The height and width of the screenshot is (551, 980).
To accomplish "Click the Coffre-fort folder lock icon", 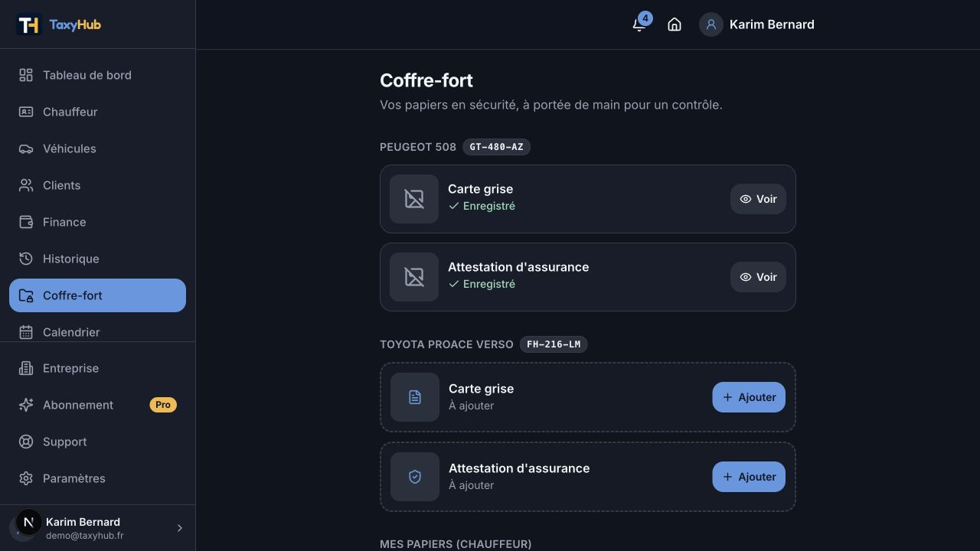I will point(26,295).
